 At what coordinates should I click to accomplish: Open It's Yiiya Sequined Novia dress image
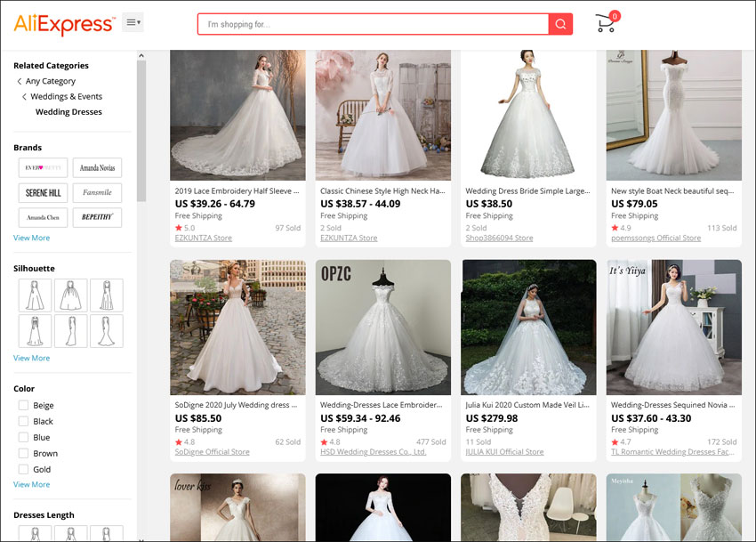(x=674, y=328)
